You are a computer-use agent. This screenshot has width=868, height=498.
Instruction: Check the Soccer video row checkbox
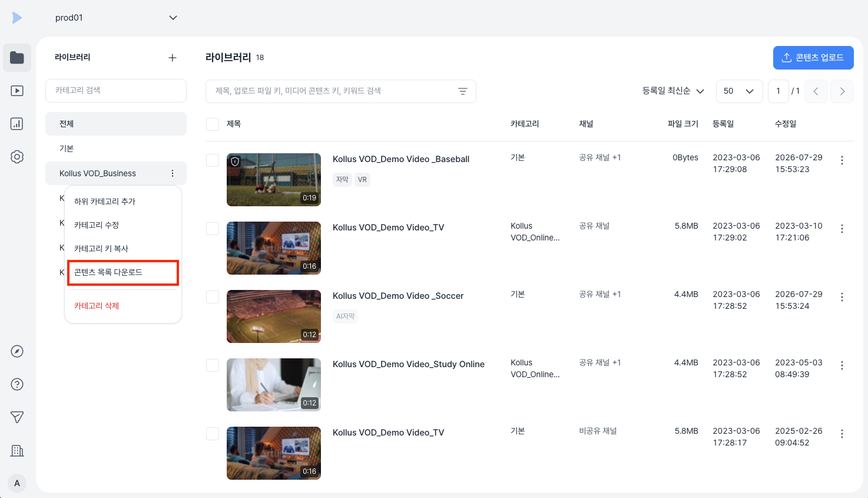[213, 297]
